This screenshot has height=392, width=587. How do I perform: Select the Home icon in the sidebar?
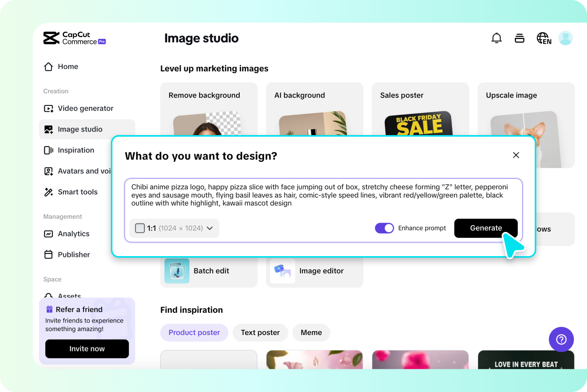click(48, 66)
